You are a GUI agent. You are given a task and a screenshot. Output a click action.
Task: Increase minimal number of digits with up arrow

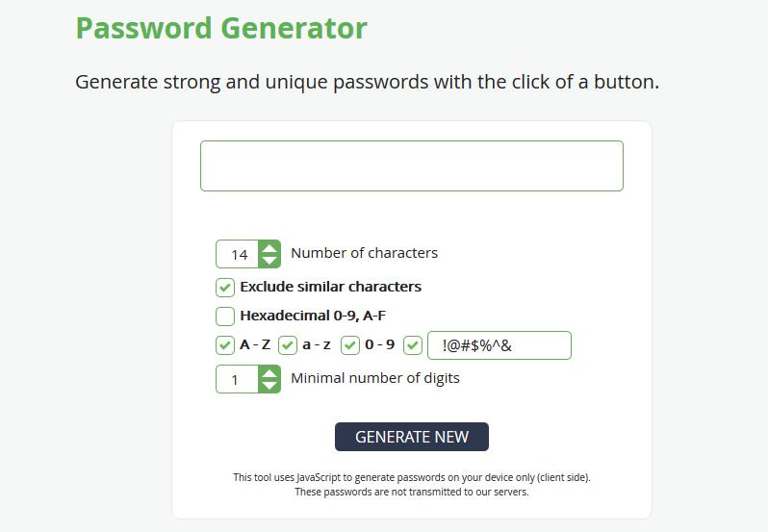point(269,373)
